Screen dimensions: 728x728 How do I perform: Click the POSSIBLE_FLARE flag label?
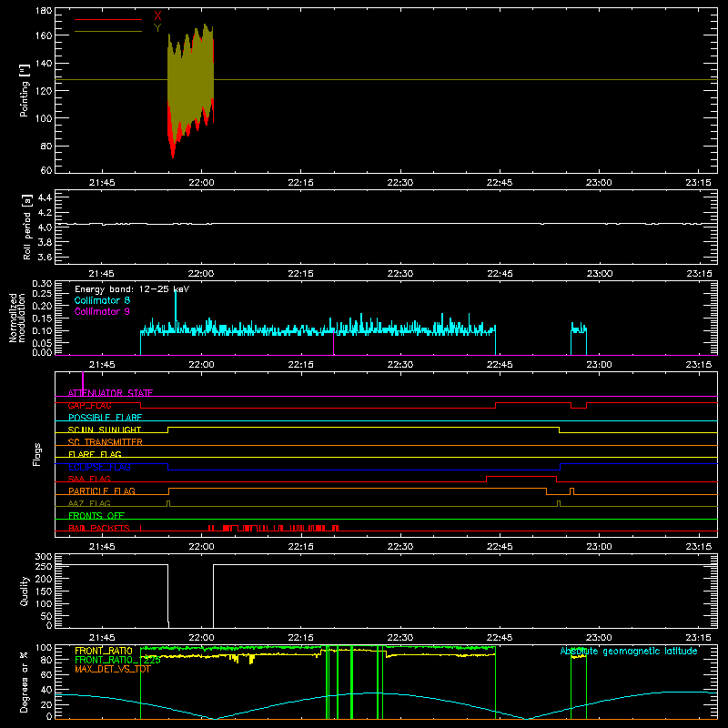click(105, 418)
